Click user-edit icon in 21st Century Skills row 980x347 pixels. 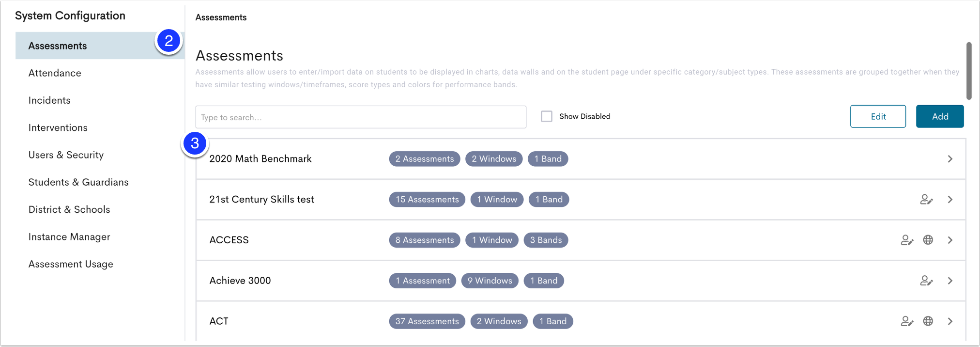(926, 200)
